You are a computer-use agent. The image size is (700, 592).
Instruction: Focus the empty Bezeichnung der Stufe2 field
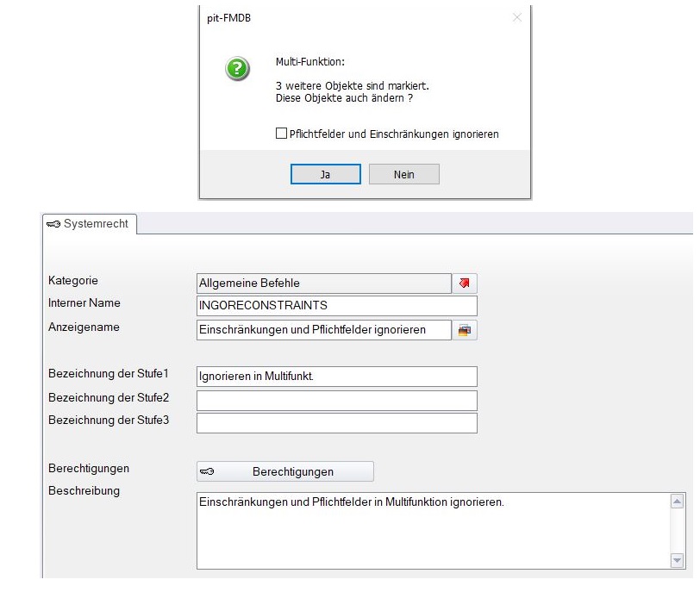click(x=337, y=401)
